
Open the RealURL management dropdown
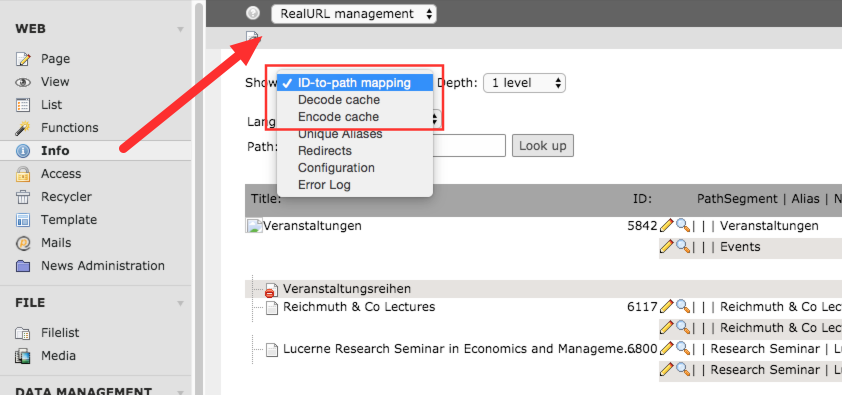[x=354, y=14]
